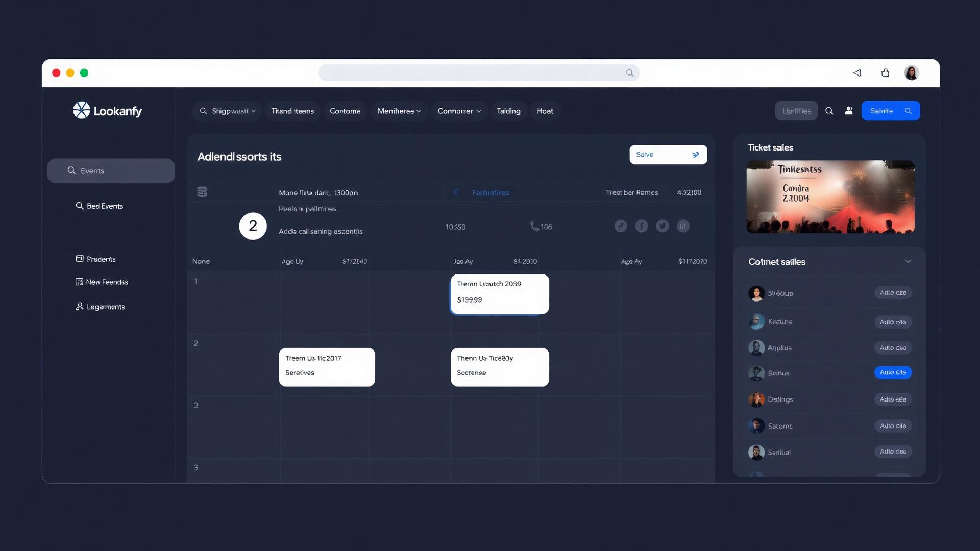
Task: Click the phone icon beside 106
Action: [x=534, y=226]
